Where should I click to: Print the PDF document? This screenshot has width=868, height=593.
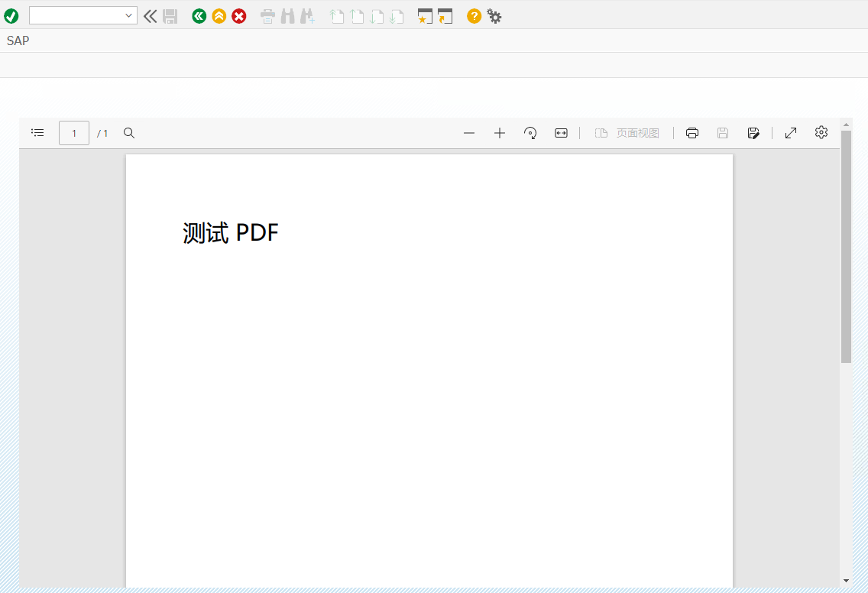click(692, 133)
